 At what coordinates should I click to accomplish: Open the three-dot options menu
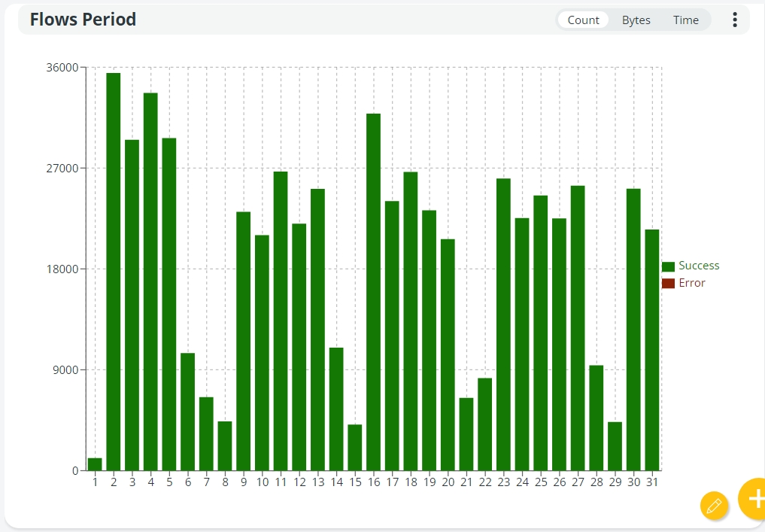click(x=734, y=20)
